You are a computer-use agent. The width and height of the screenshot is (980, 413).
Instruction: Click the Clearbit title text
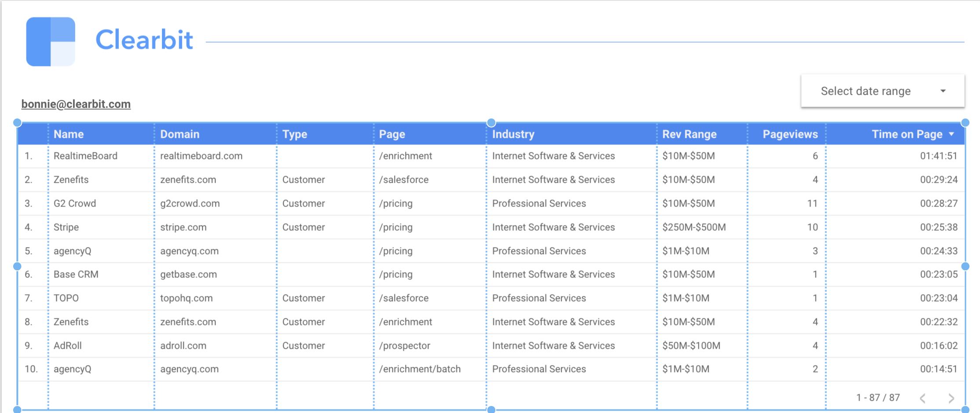point(144,40)
